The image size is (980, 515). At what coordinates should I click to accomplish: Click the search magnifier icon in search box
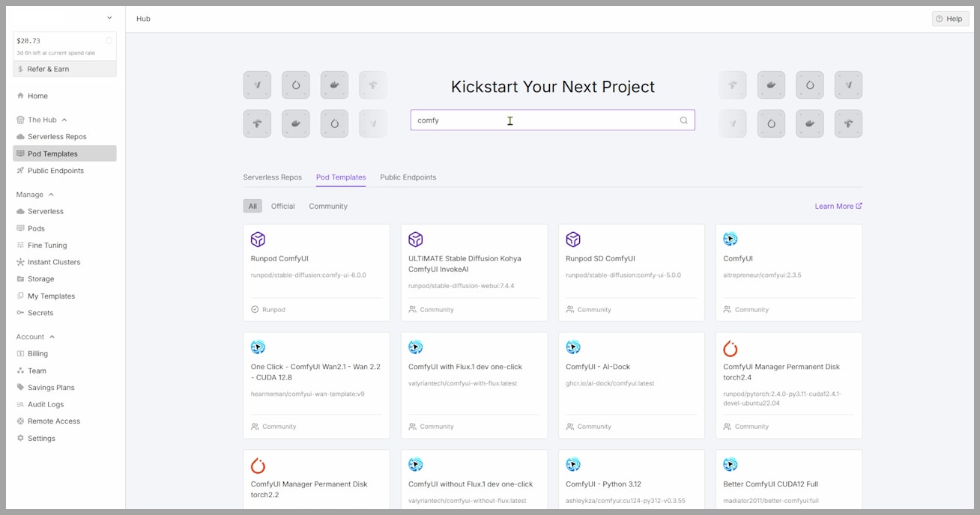tap(683, 121)
